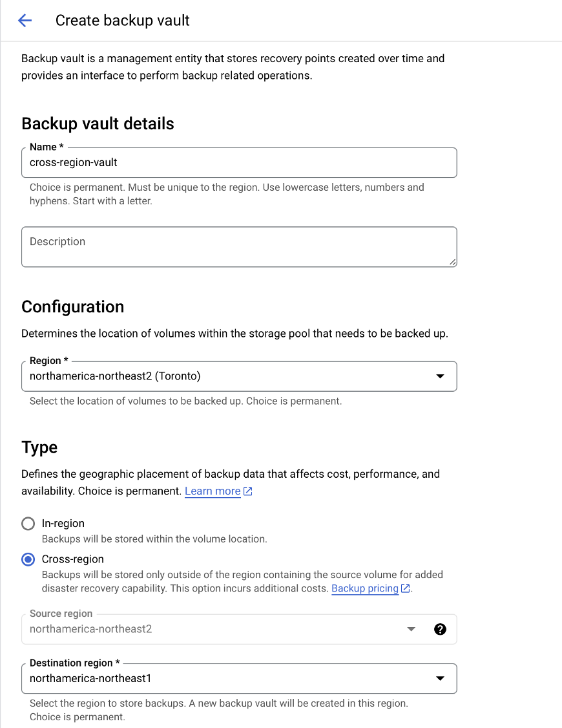
Task: Click the external-link icon beside Learn more
Action: pyautogui.click(x=248, y=491)
